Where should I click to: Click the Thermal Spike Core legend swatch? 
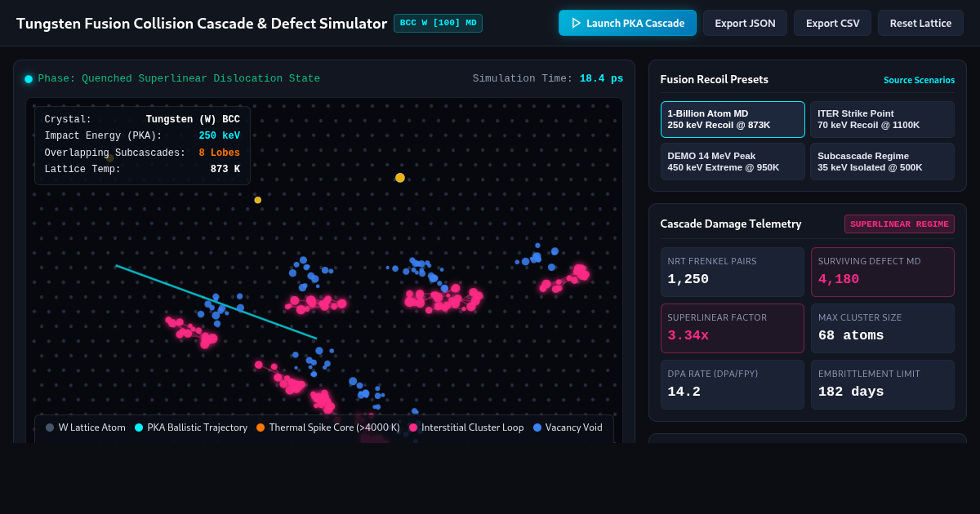point(261,428)
